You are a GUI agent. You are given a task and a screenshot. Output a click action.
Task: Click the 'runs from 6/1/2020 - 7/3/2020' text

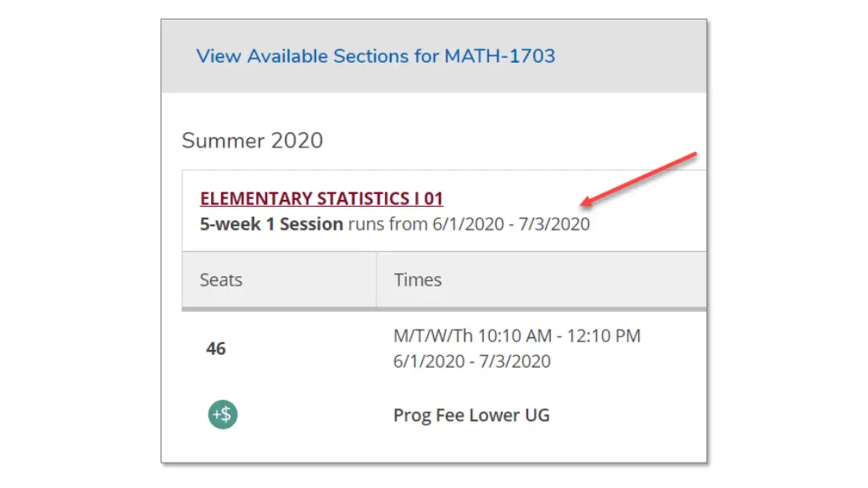[x=469, y=224]
